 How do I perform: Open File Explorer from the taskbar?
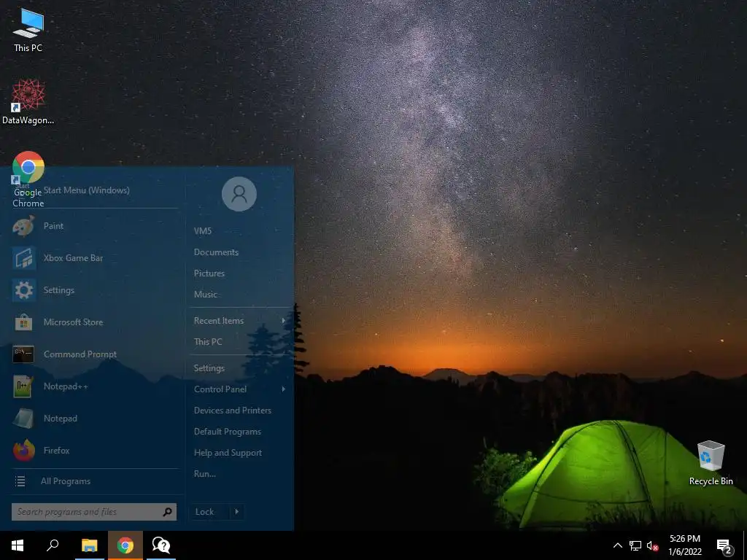click(89, 545)
